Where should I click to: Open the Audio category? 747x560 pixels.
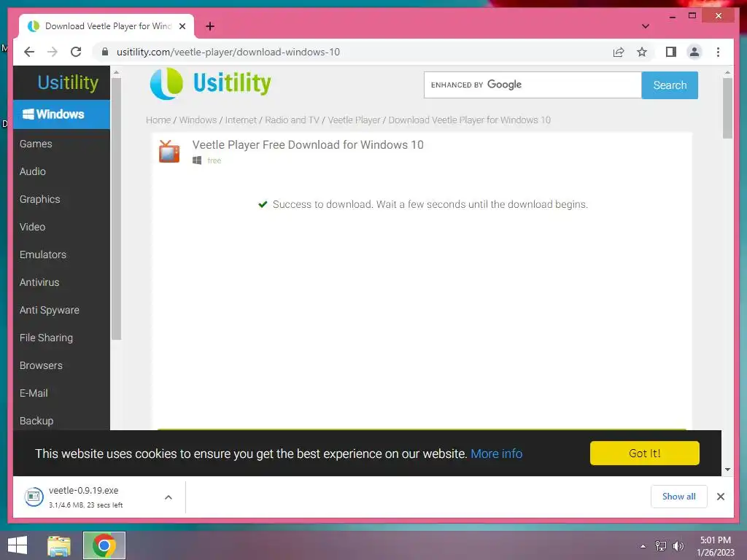click(32, 171)
